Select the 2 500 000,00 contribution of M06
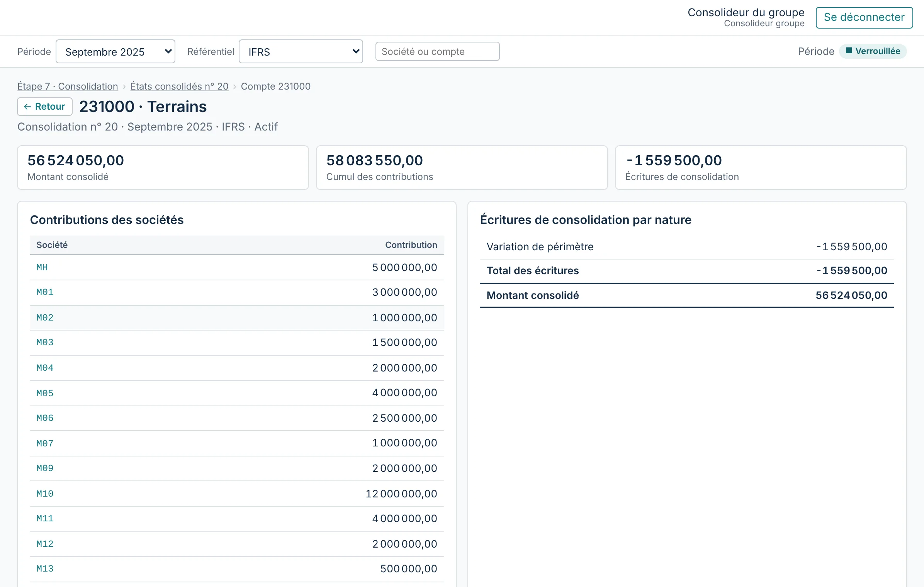The height and width of the screenshot is (587, 924). click(404, 418)
